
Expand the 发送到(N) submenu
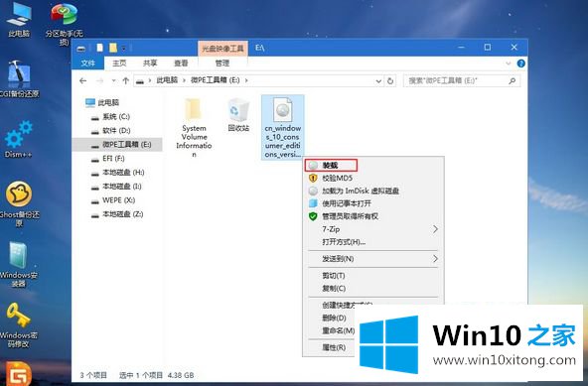[435, 259]
